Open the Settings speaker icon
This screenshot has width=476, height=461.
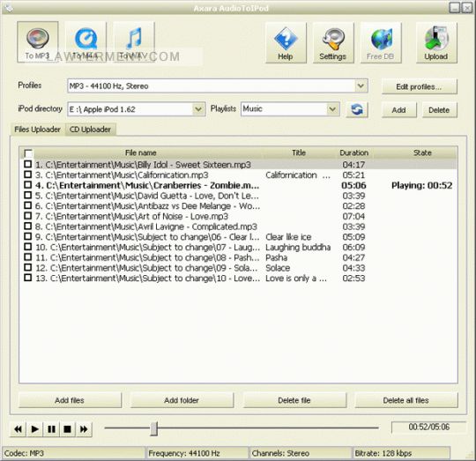(x=333, y=43)
